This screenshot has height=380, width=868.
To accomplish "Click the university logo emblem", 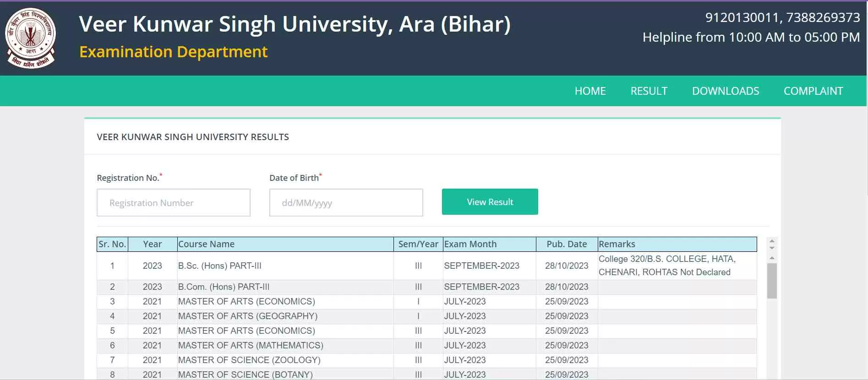I will (x=30, y=38).
